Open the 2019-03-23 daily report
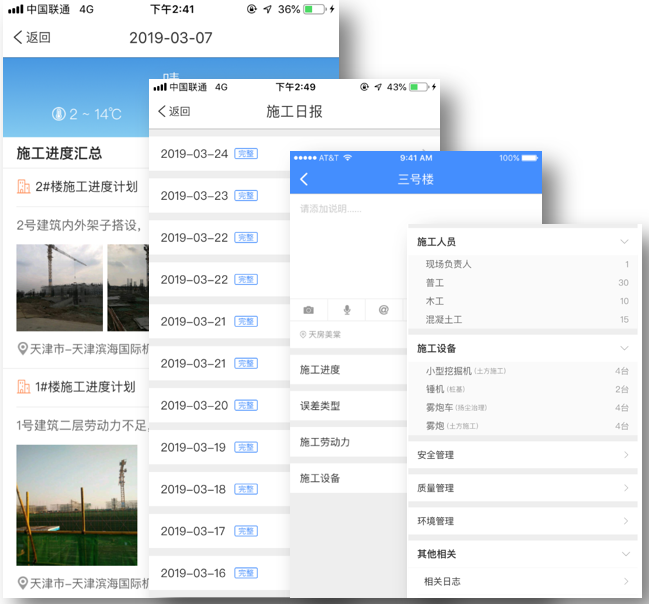The width and height of the screenshot is (649, 604). point(219,195)
